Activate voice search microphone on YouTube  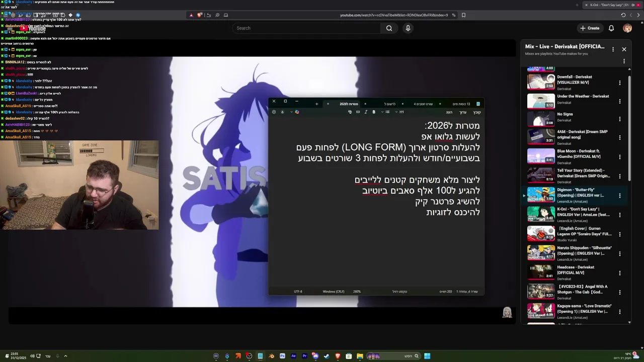click(408, 28)
